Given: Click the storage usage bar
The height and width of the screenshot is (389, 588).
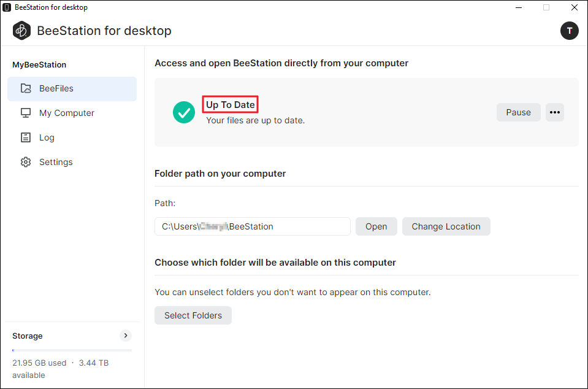Looking at the screenshot, I should click(x=72, y=350).
